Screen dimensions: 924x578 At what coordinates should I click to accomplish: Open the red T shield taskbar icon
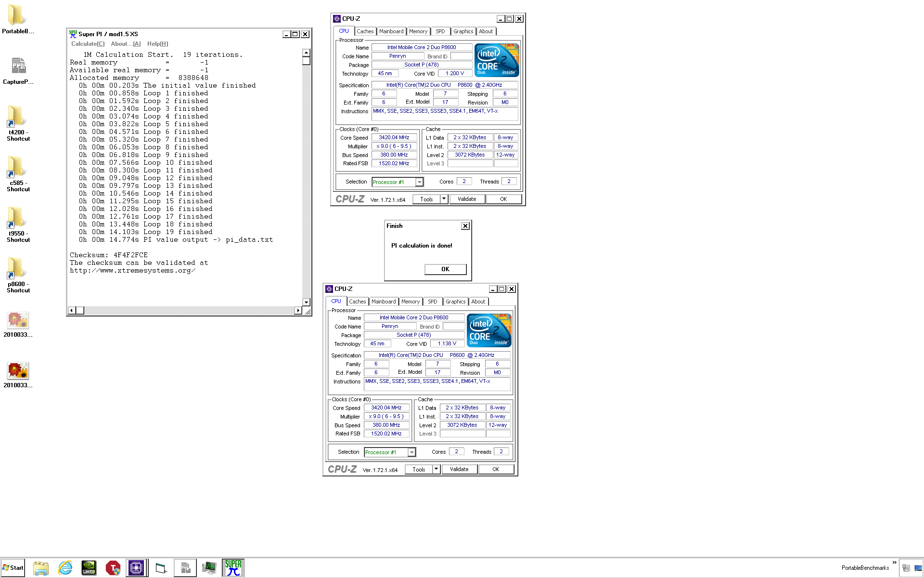click(113, 568)
